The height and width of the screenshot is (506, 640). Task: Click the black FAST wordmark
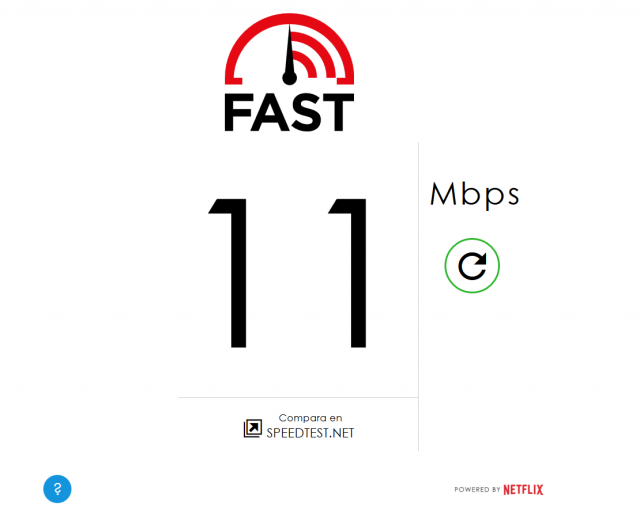(x=289, y=112)
